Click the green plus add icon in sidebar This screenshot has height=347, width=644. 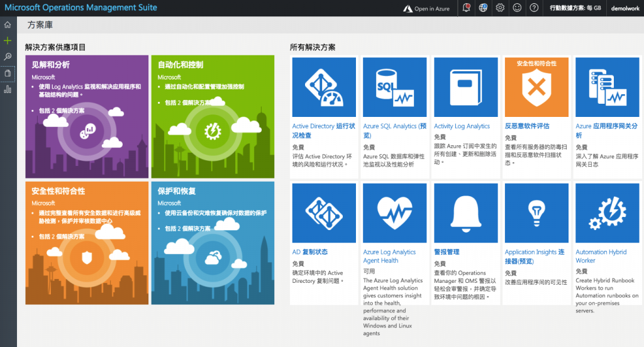click(8, 41)
